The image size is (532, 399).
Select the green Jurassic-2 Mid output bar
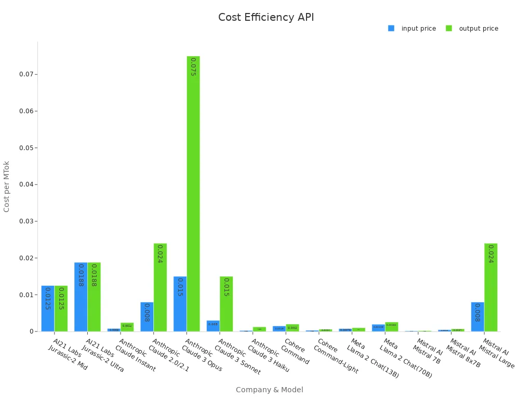tap(61, 309)
